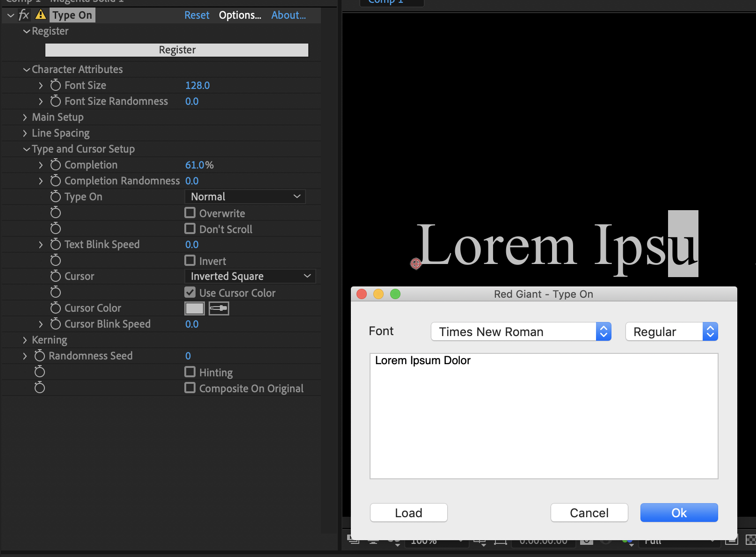Enable the Hinting checkbox
The height and width of the screenshot is (557, 756).
pos(190,372)
